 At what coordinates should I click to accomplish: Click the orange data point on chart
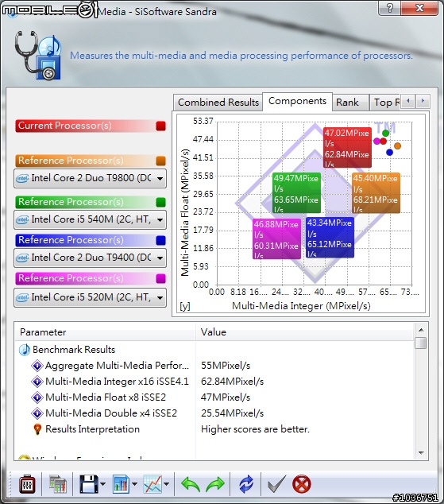(x=397, y=146)
